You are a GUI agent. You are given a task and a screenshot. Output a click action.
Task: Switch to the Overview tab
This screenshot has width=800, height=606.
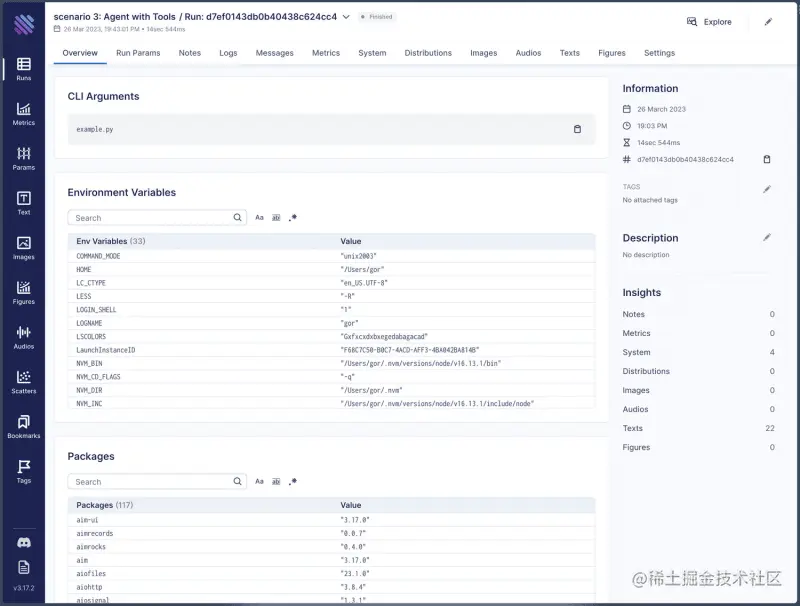coord(80,53)
